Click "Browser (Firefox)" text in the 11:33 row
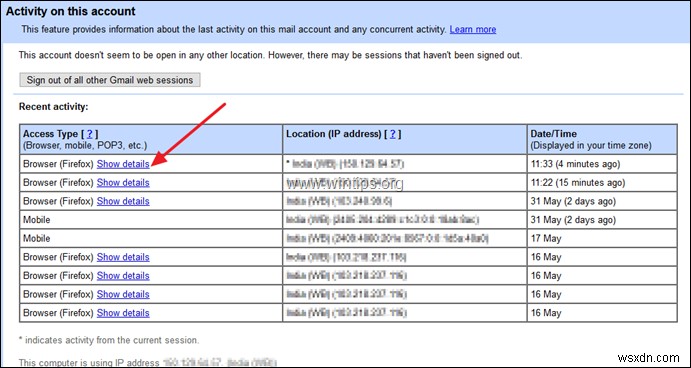 click(x=58, y=164)
